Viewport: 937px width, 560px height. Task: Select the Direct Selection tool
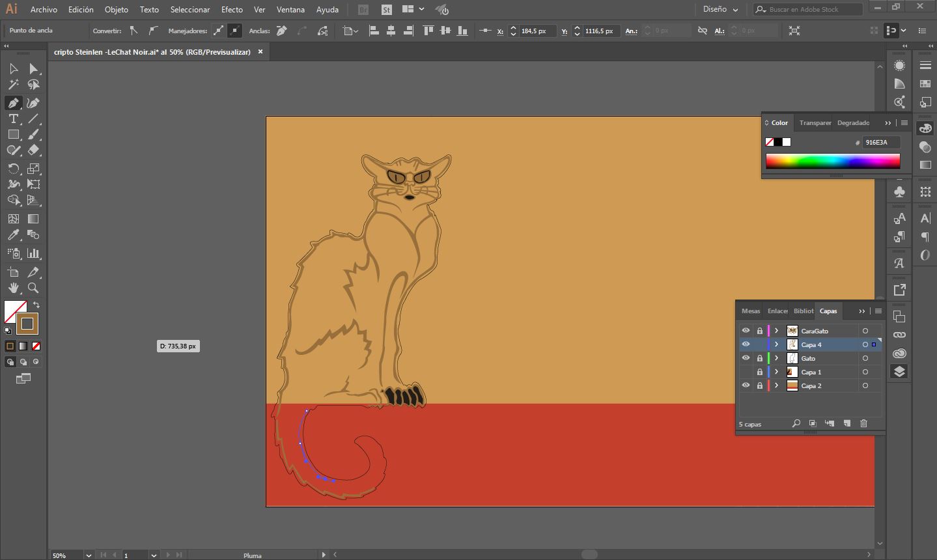(x=33, y=68)
